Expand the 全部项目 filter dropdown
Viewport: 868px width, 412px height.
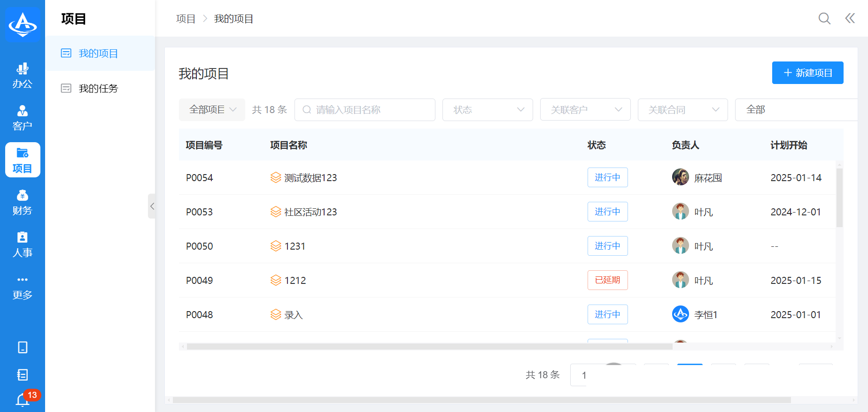(212, 110)
